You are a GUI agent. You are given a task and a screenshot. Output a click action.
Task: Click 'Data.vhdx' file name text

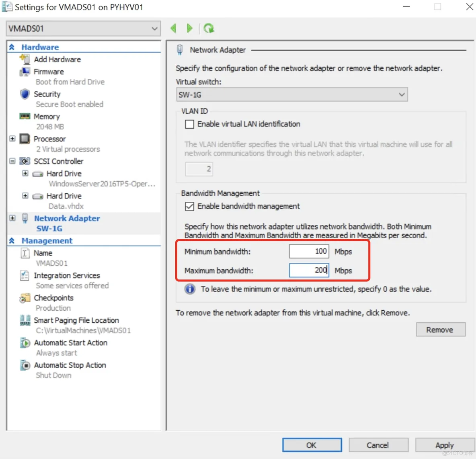pos(66,206)
